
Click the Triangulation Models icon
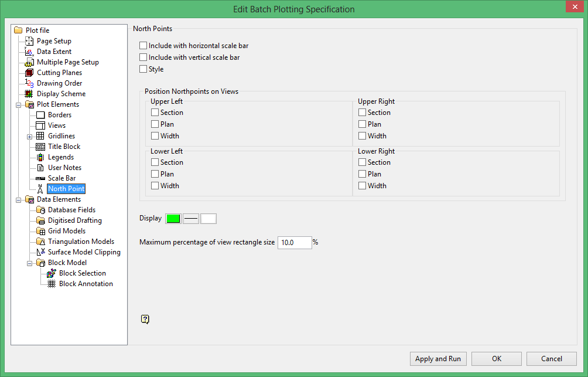tap(40, 242)
